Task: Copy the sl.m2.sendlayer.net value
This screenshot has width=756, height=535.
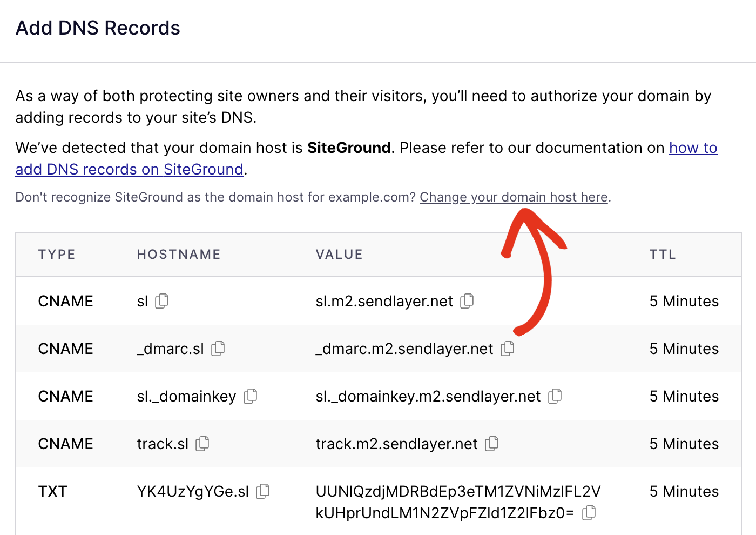Action: point(467,301)
